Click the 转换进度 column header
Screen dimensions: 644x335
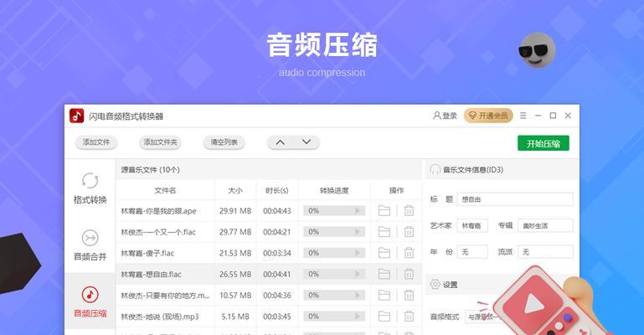pos(334,190)
